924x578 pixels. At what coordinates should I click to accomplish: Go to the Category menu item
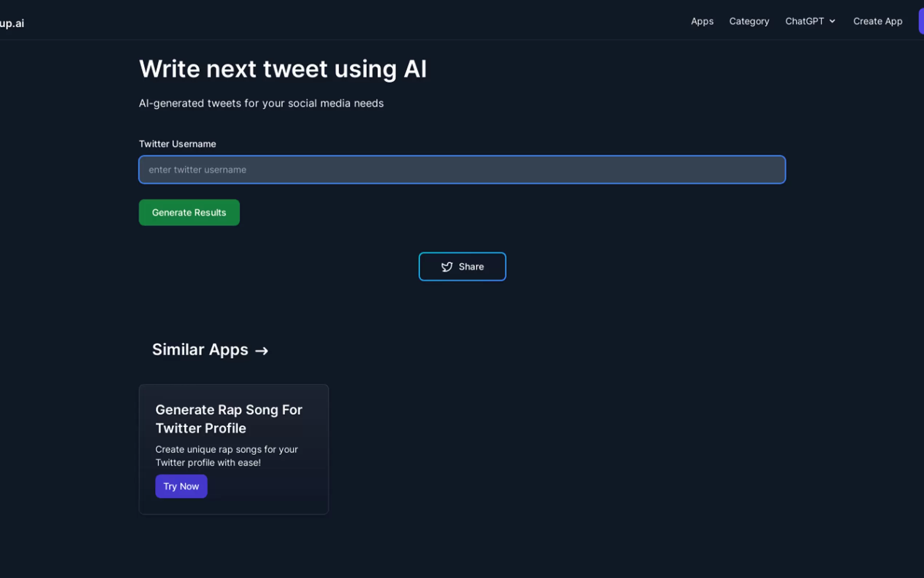click(x=749, y=21)
